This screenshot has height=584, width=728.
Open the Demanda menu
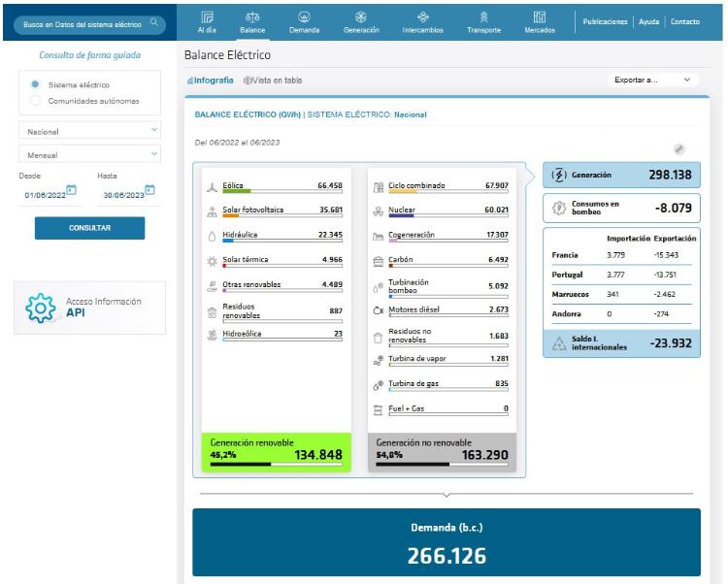click(x=304, y=22)
